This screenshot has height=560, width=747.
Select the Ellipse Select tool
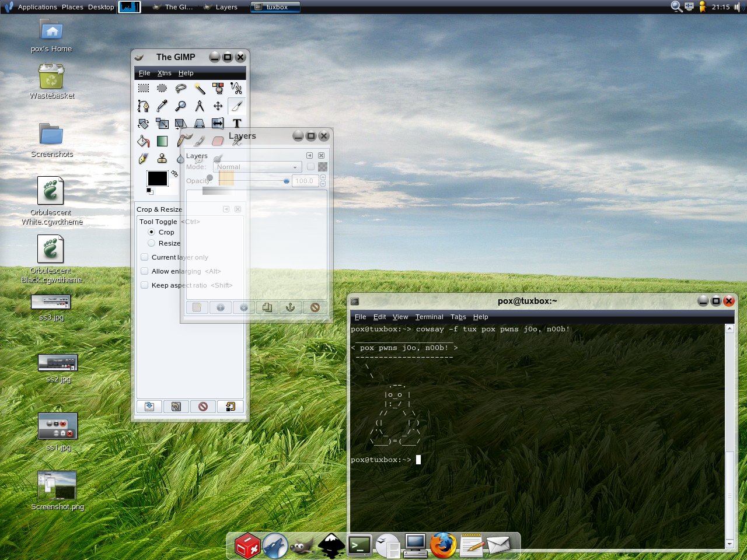pyautogui.click(x=162, y=88)
